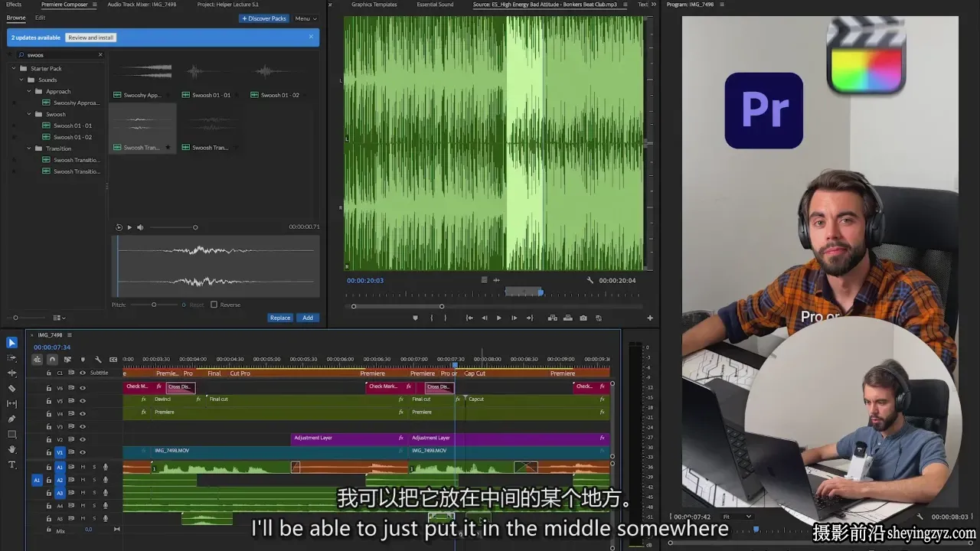Select the Ripple Edit tool
Viewport: 980px width, 551px height.
(x=11, y=373)
